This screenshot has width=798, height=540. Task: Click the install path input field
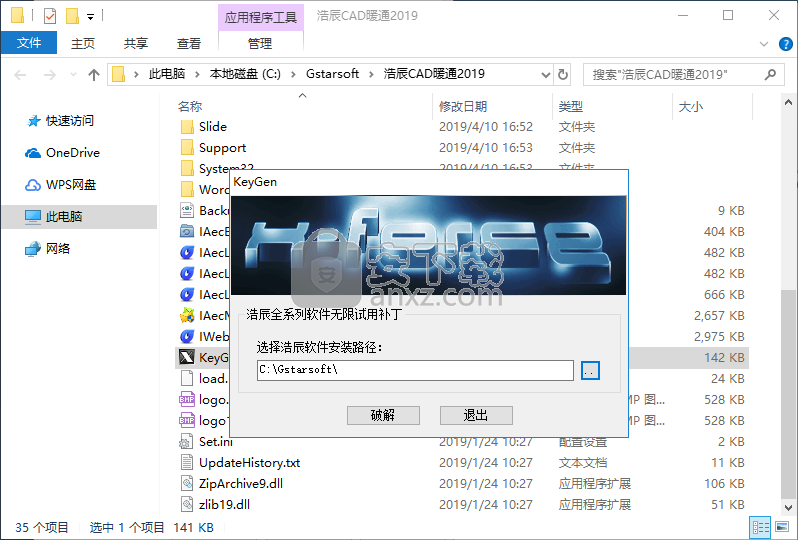415,370
